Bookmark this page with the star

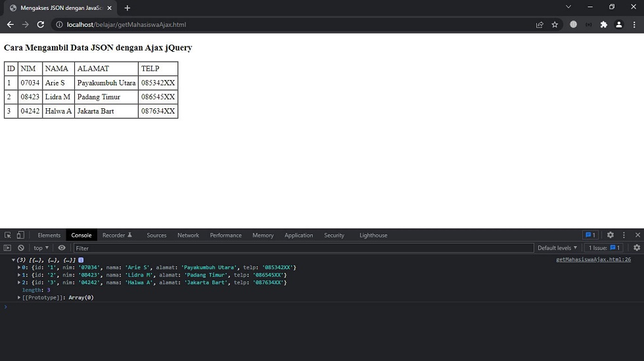pos(555,25)
